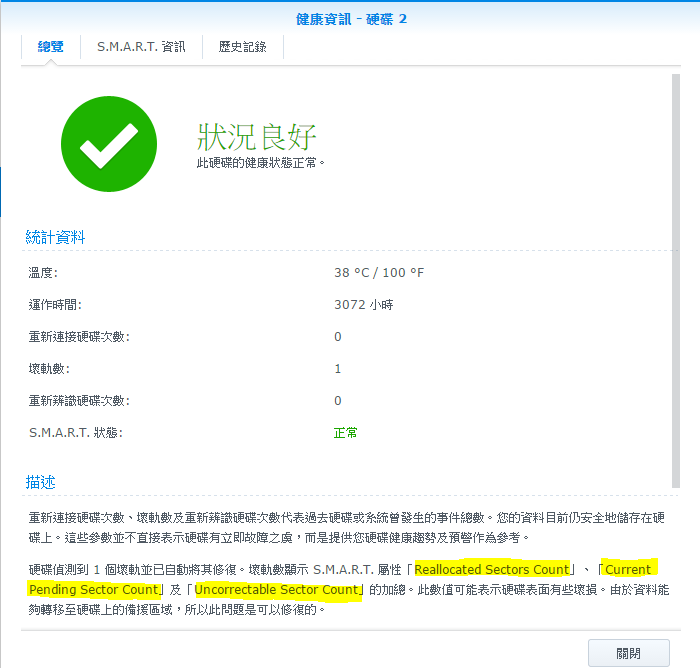Open the 歷史記錄 tab
The width and height of the screenshot is (700, 668).
click(242, 47)
